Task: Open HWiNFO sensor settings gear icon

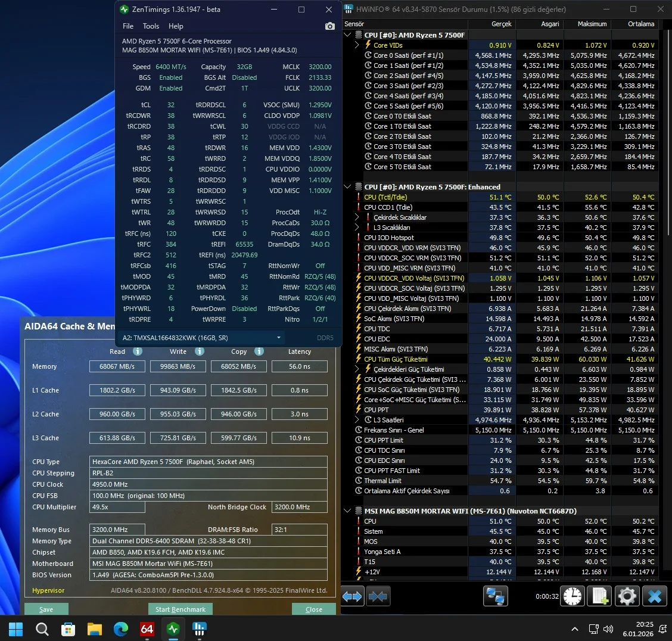Action: tap(627, 596)
